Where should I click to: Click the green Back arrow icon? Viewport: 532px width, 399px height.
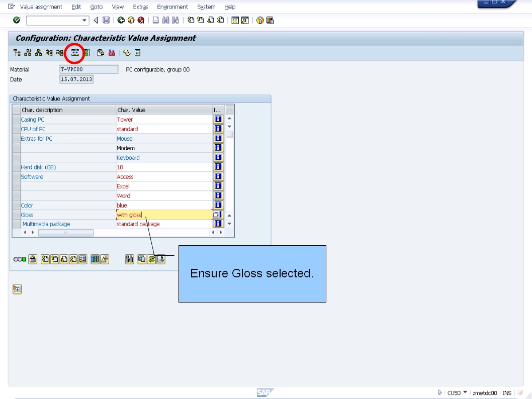coord(121,21)
